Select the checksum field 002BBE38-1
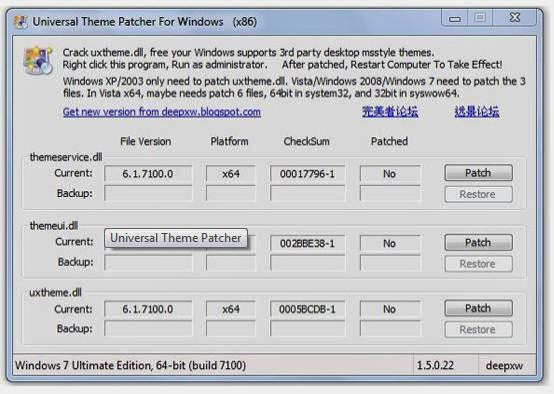The image size is (554, 394). click(307, 243)
